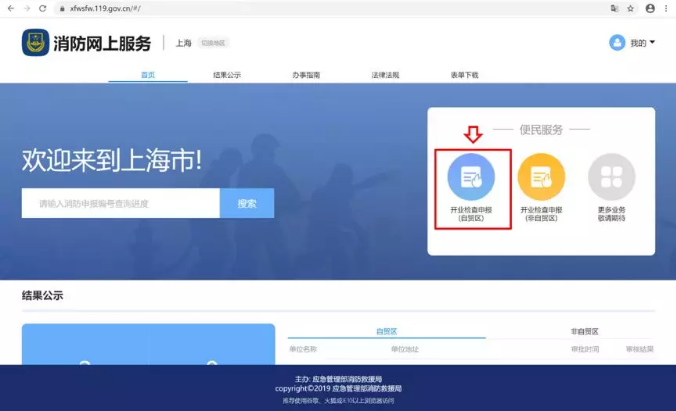Bookmark page with the star icon

point(631,8)
